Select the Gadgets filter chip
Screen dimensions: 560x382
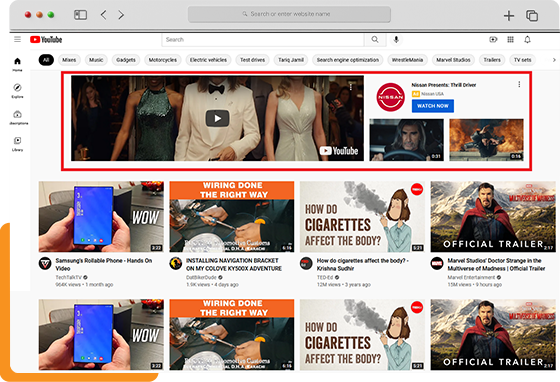126,60
